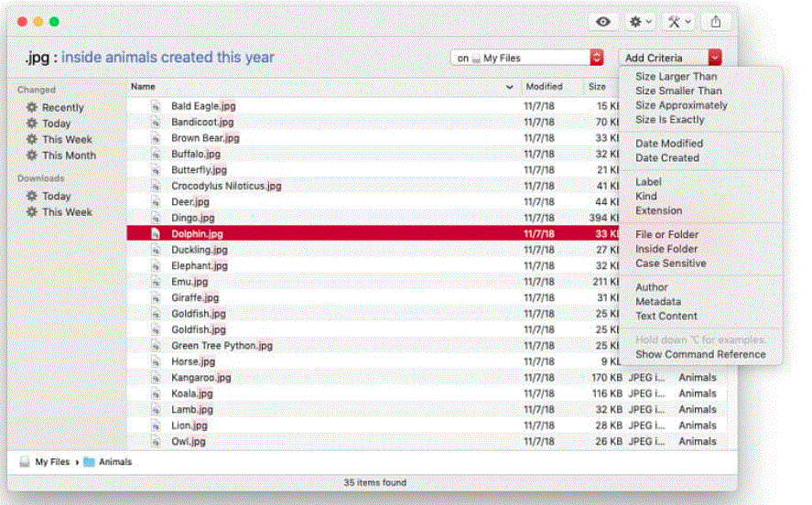Viewport: 812px width, 505px height.
Task: Click Elephant.jpg file icon
Action: (156, 266)
